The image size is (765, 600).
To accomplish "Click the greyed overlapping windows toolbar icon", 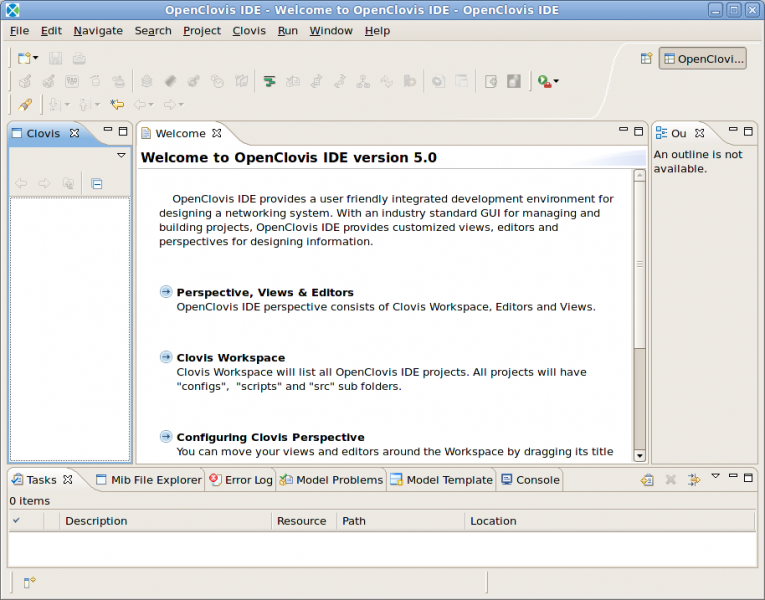I will [x=461, y=81].
